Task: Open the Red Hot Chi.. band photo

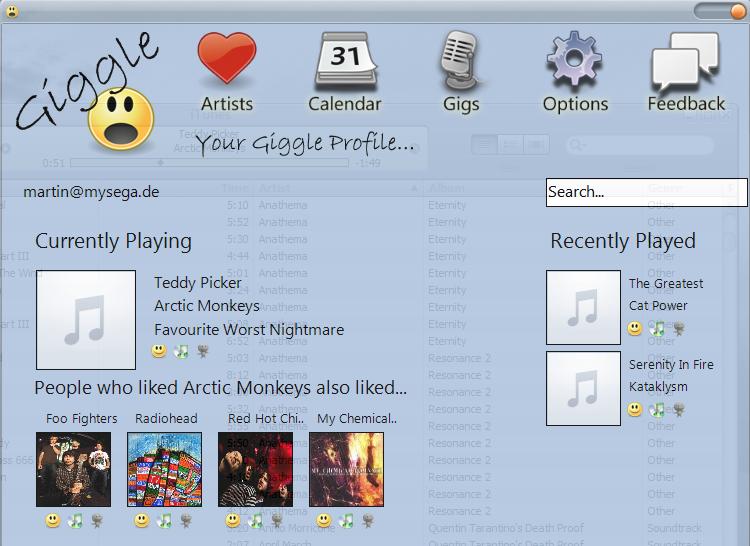Action: click(x=255, y=470)
